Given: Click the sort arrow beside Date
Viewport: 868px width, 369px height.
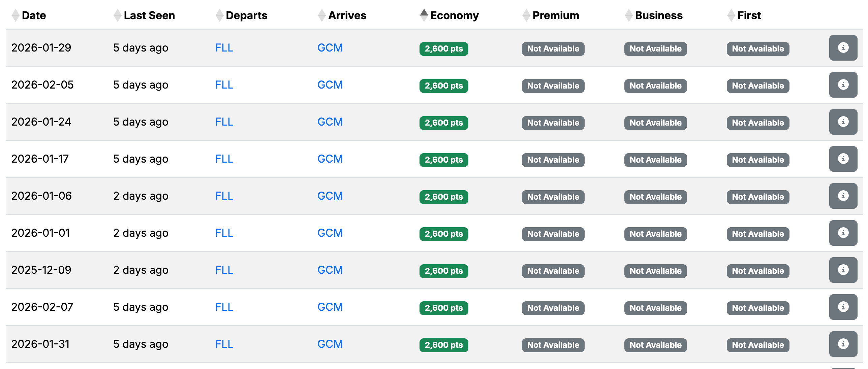Looking at the screenshot, I should click(15, 15).
